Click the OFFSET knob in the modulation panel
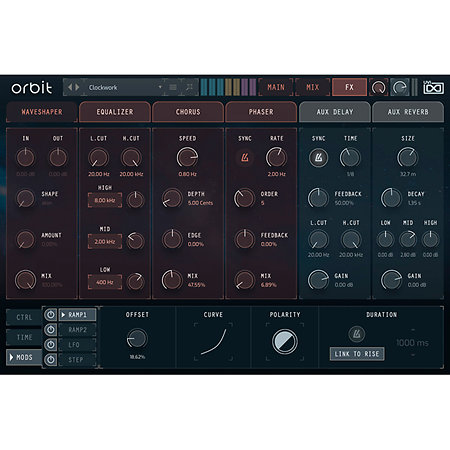This screenshot has width=450, height=450. pos(137,339)
